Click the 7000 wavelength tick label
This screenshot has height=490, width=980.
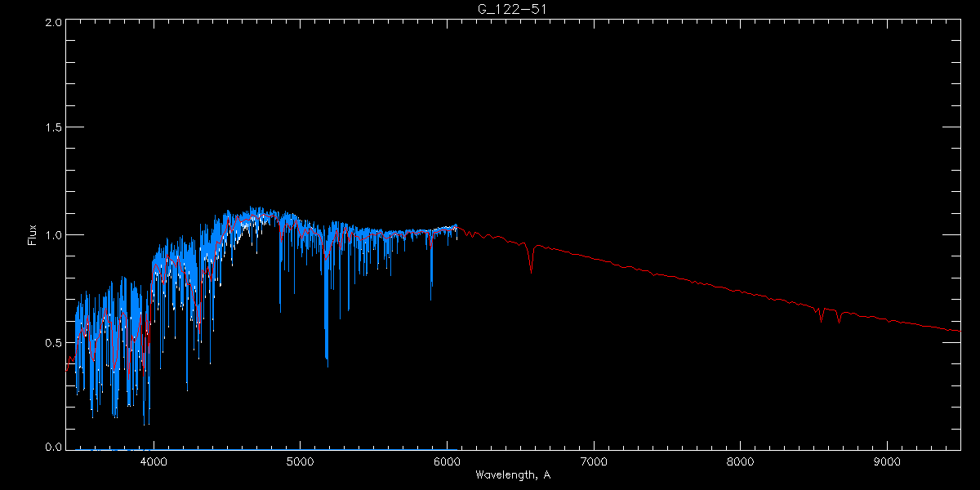click(593, 461)
